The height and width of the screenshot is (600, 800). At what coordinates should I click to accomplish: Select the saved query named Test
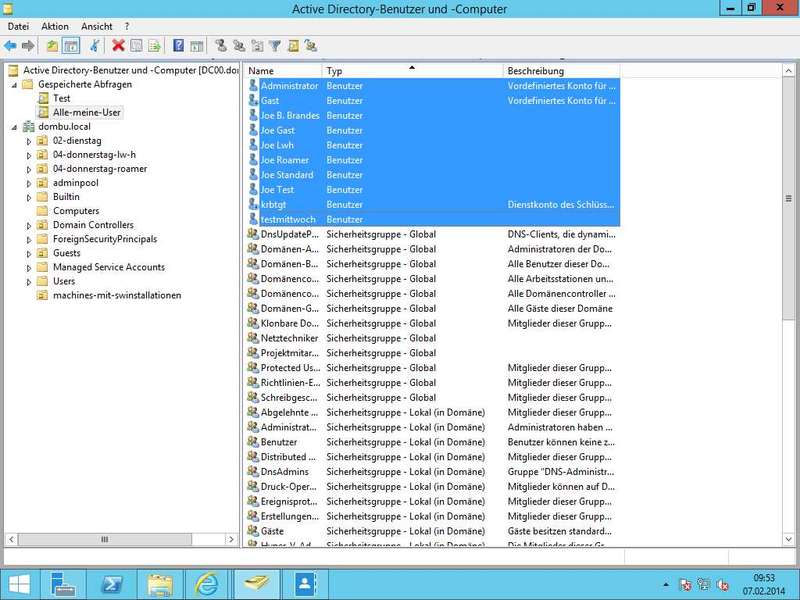[x=61, y=99]
